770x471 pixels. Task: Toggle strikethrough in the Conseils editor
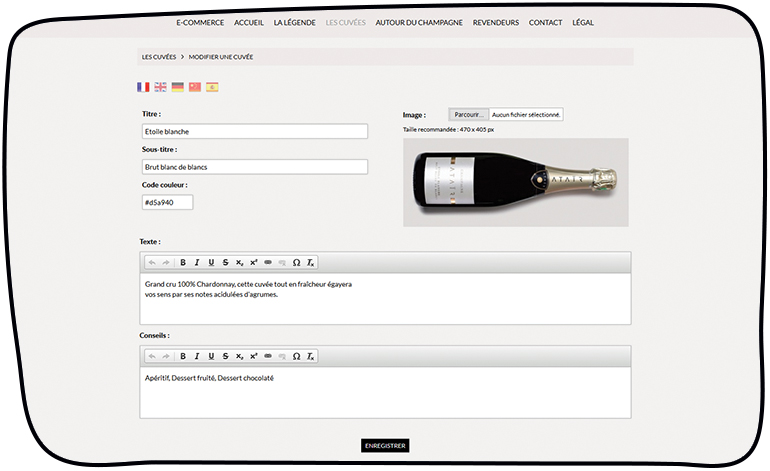[225, 356]
